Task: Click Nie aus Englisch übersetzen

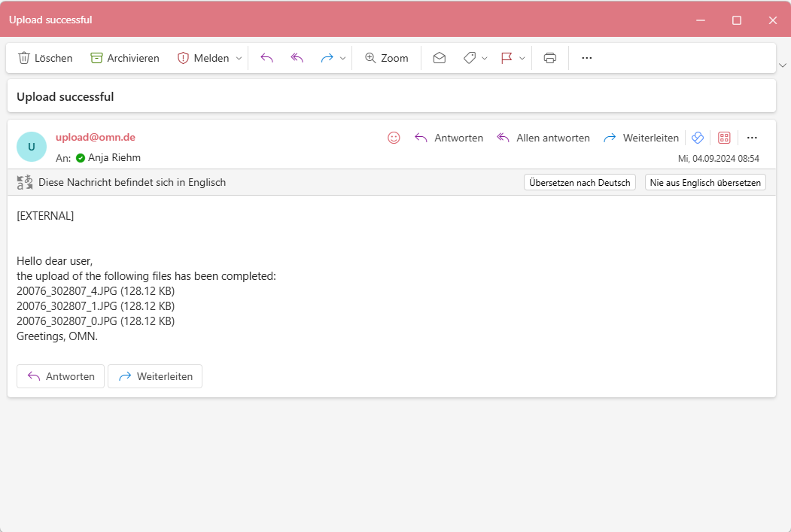Action: tap(705, 182)
